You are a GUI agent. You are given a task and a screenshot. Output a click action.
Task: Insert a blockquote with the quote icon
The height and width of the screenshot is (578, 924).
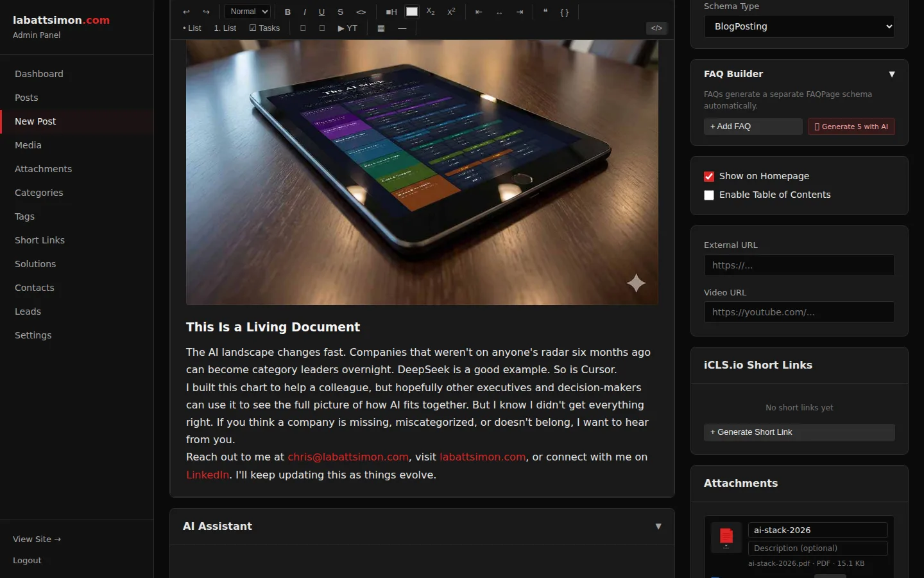pyautogui.click(x=545, y=12)
